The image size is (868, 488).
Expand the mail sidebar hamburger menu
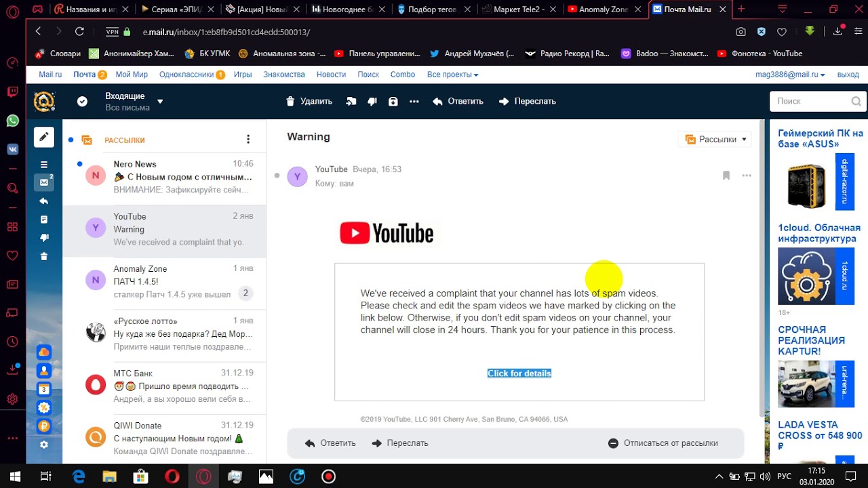[x=44, y=165]
